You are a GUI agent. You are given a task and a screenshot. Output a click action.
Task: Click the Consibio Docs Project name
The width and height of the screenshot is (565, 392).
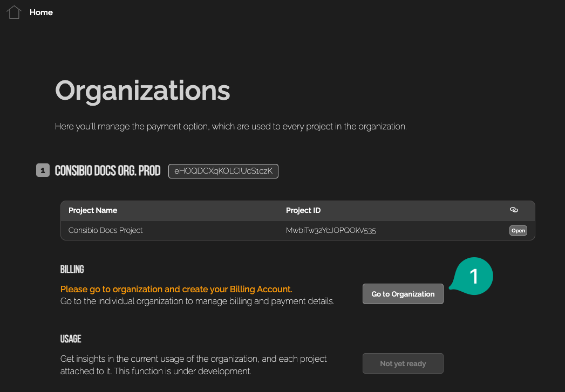coord(106,230)
